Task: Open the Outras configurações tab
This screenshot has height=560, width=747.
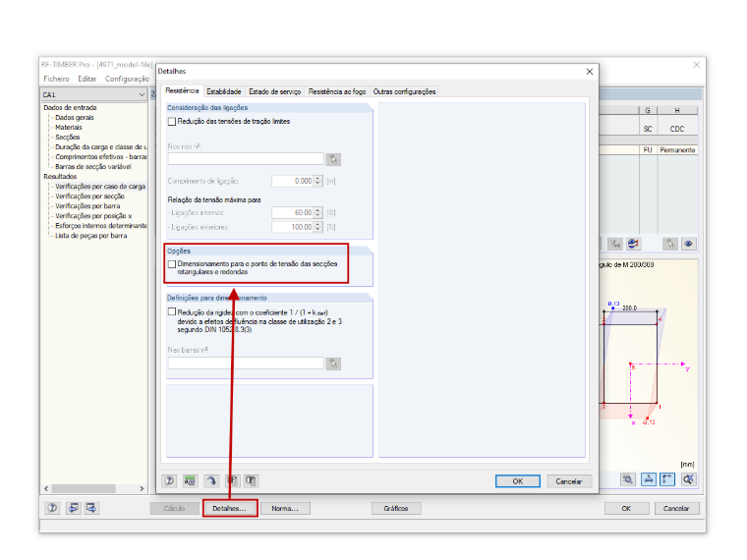Action: pos(404,91)
